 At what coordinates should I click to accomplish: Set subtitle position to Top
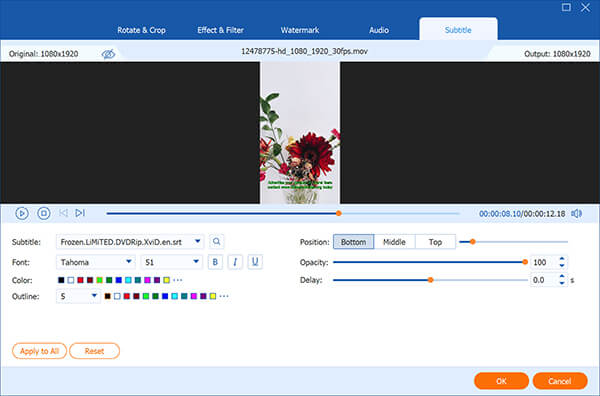pos(435,242)
